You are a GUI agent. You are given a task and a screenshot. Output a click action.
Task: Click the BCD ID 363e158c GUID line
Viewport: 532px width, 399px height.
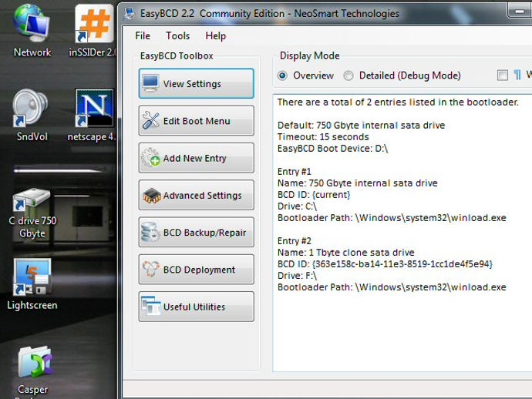(385, 264)
